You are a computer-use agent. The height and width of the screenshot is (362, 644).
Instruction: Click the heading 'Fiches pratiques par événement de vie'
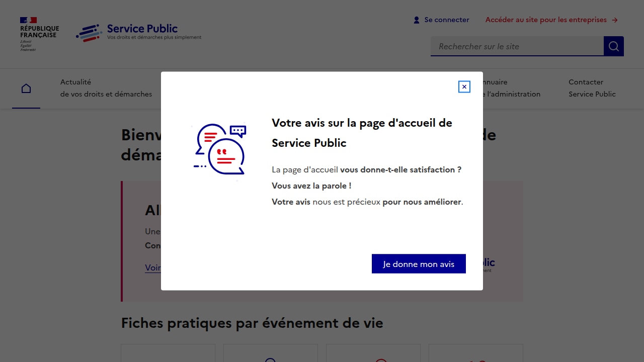tap(252, 323)
